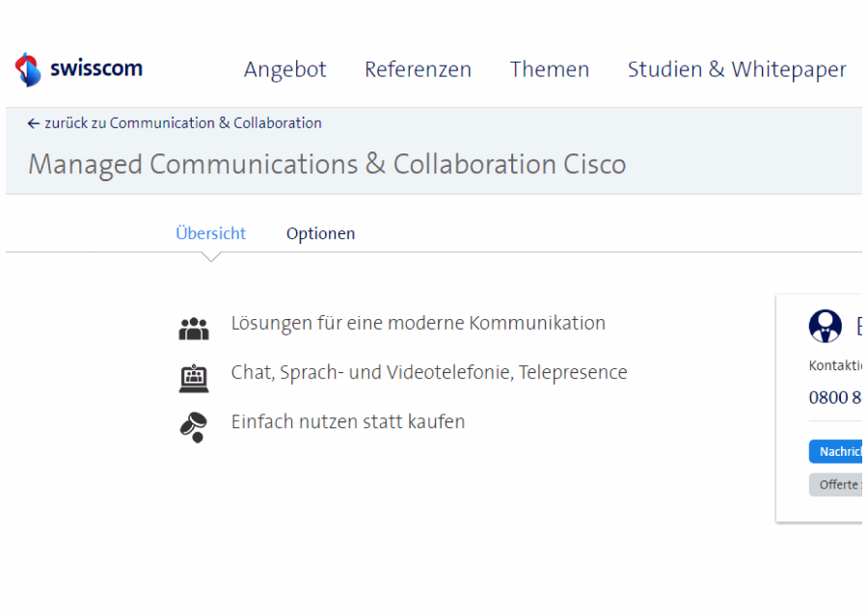The height and width of the screenshot is (613, 868).
Task: Select the Übersicht tab
Action: pos(210,233)
